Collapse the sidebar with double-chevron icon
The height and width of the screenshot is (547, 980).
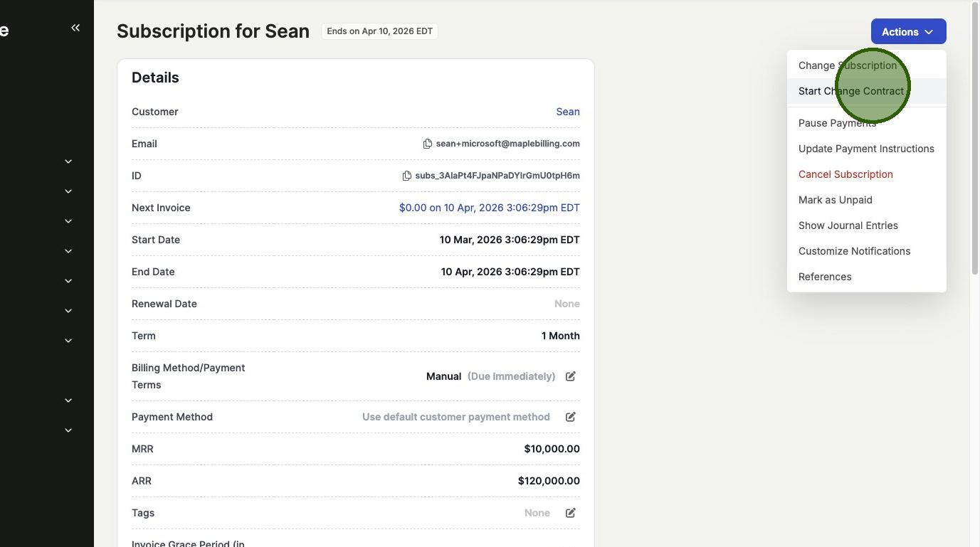click(x=75, y=28)
